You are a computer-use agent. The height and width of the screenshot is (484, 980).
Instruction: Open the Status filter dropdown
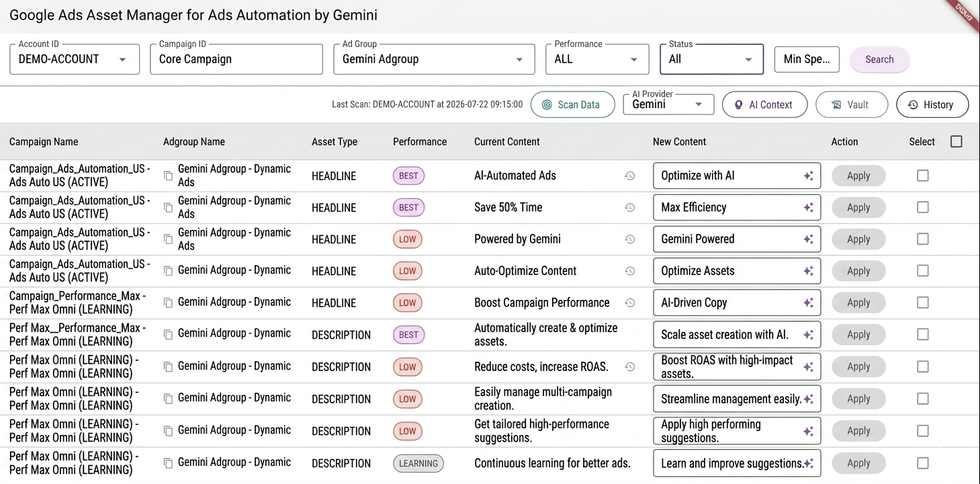coord(712,59)
